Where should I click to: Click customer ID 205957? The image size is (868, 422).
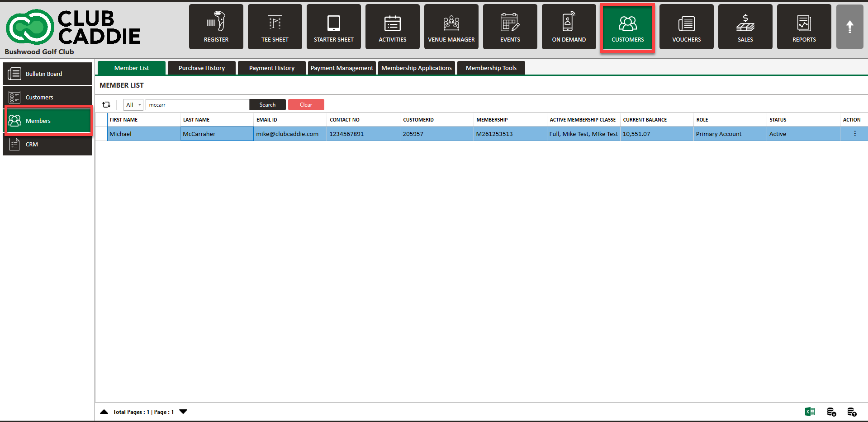coord(437,134)
